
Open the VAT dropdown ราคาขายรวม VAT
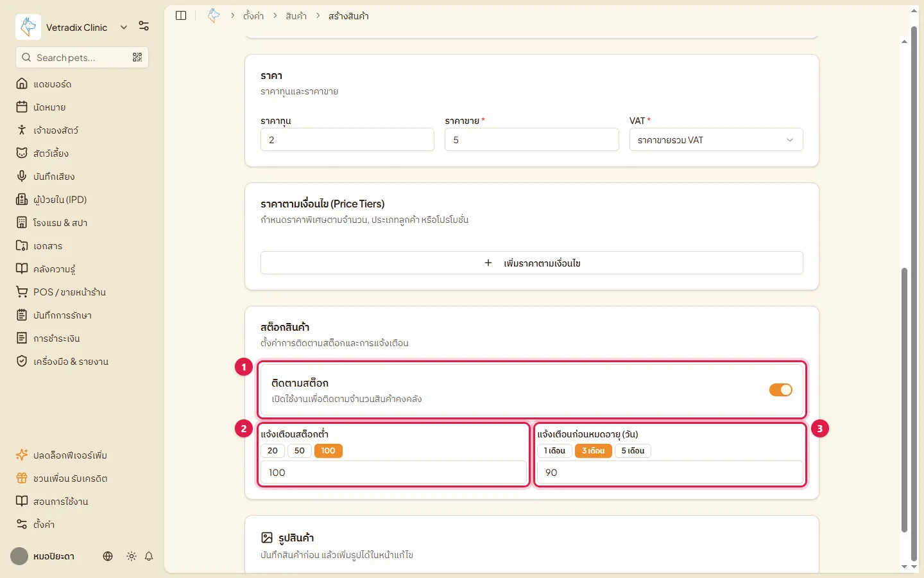pos(716,139)
